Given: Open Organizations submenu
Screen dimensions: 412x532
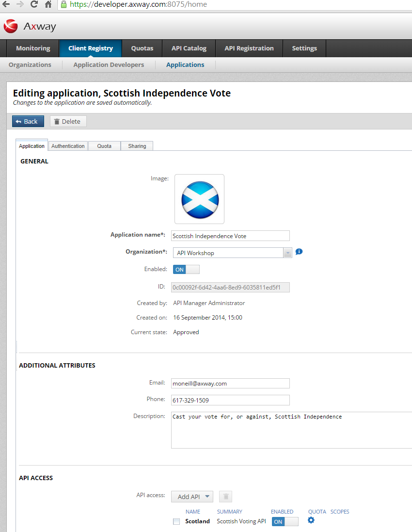Looking at the screenshot, I should point(30,65).
